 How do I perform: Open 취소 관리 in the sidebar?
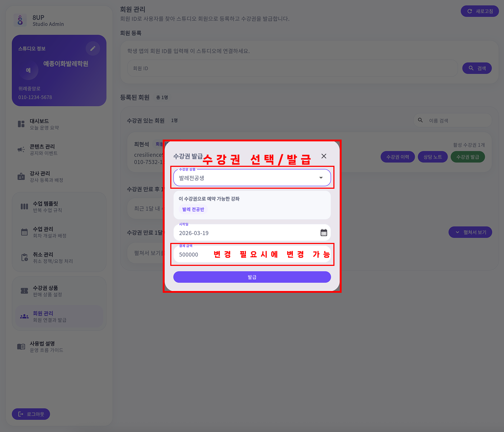(x=59, y=258)
